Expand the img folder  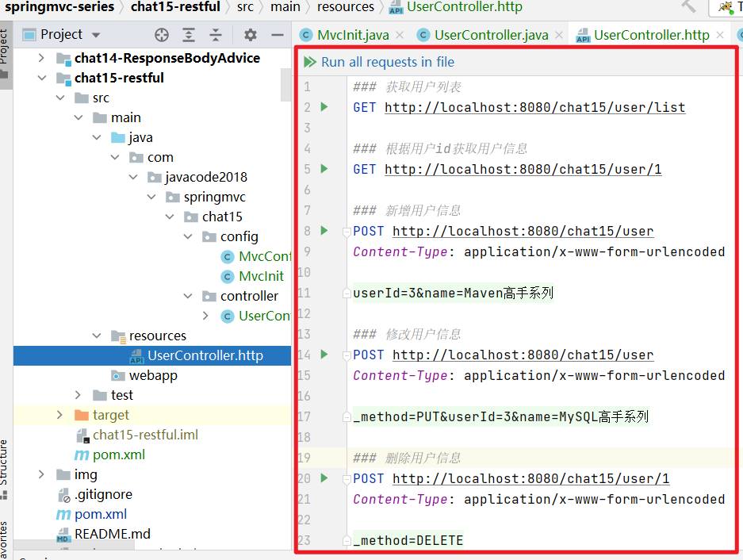(42, 474)
